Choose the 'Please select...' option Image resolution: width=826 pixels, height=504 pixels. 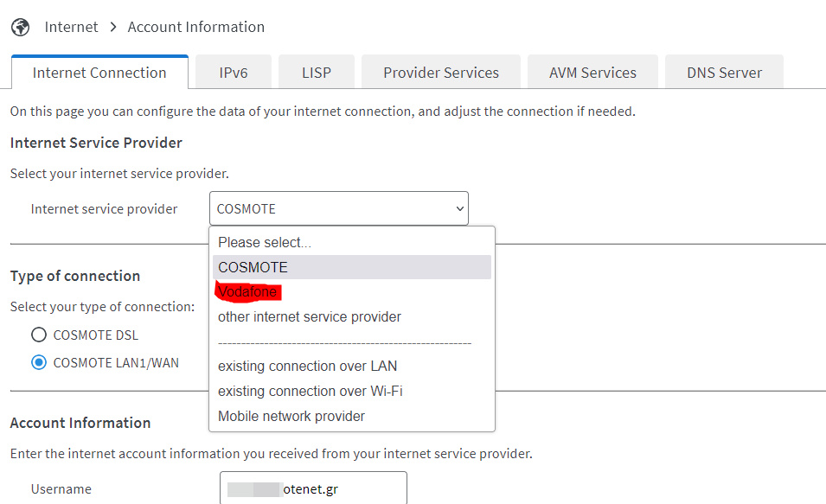pos(265,243)
